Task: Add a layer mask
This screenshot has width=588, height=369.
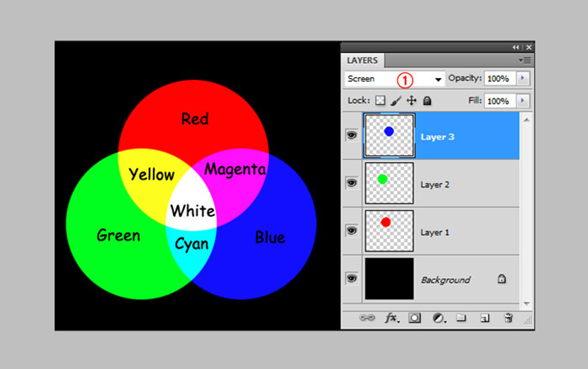Action: click(414, 318)
